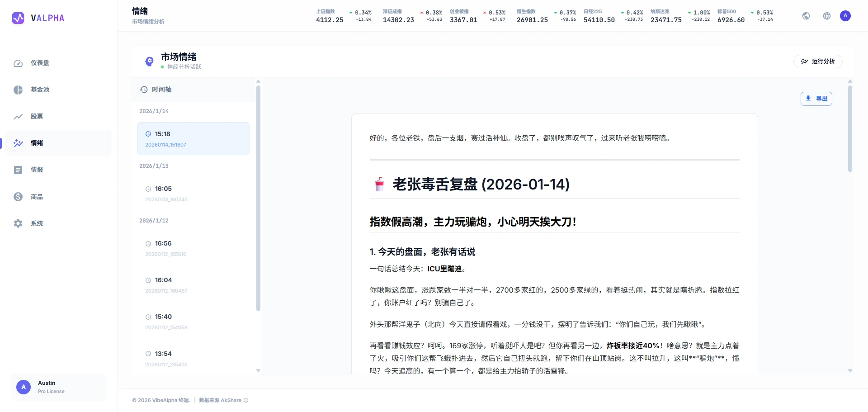Click the clock icon beside 15:18
This screenshot has height=412, width=868.
(x=148, y=134)
